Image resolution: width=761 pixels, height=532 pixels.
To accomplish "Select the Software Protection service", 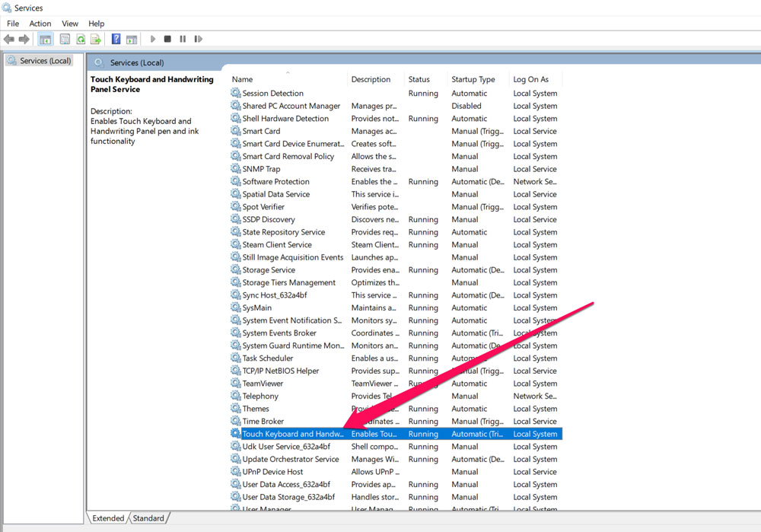I will [x=396, y=181].
